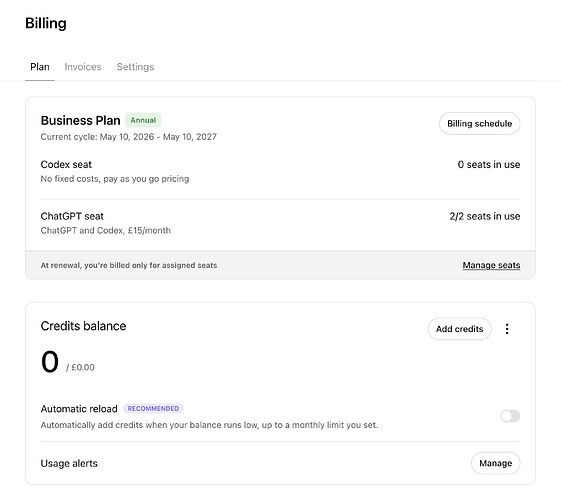Click the Usage alerts label
Image resolution: width=561 pixels, height=500 pixels.
69,463
